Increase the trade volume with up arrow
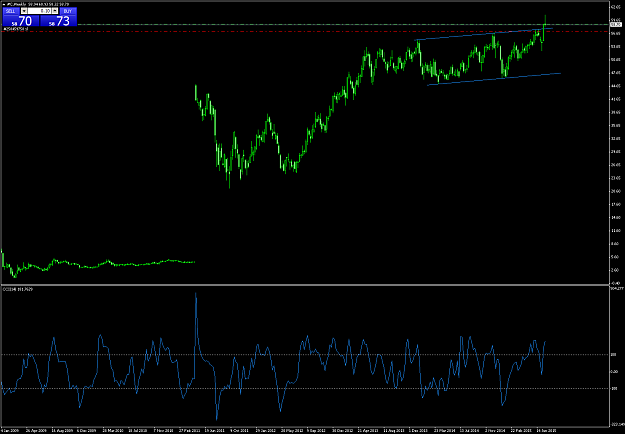Viewport: 625px width, 434px height. 55,11
